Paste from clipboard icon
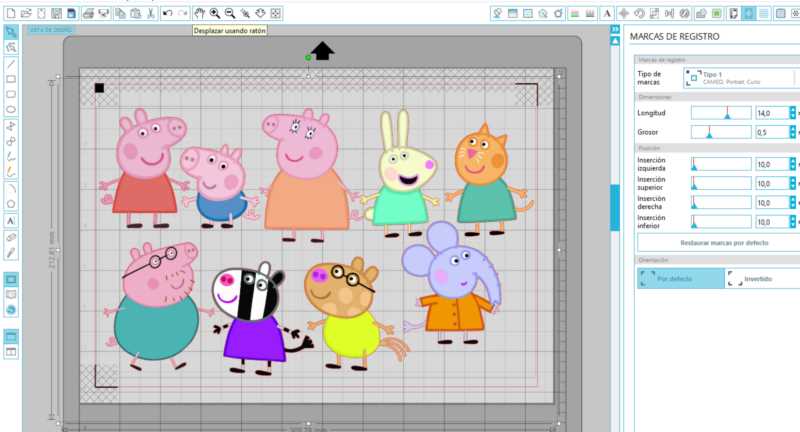 135,13
